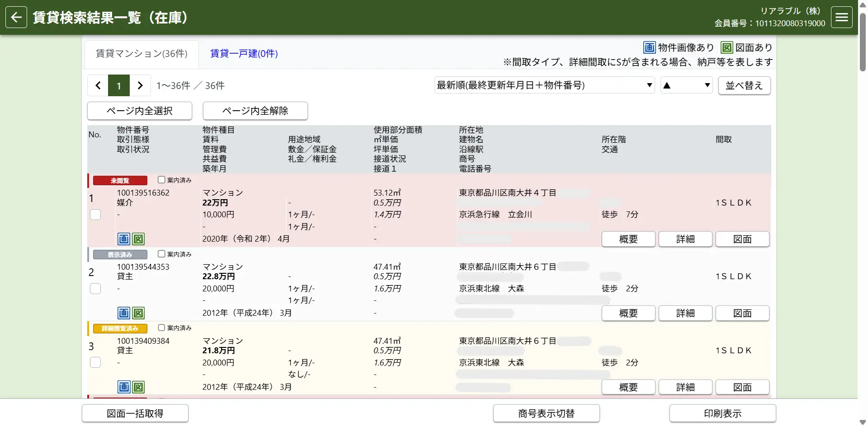
Task: Click 物件画像あり legend icon
Action: 649,47
